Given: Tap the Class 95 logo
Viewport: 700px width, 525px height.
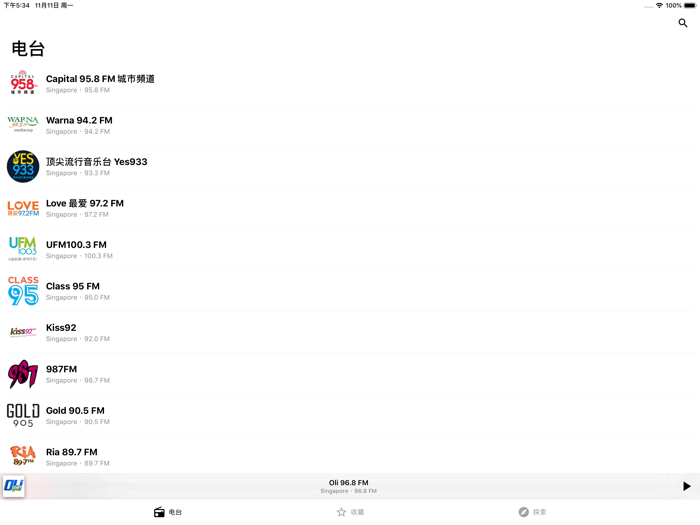Looking at the screenshot, I should [x=23, y=291].
